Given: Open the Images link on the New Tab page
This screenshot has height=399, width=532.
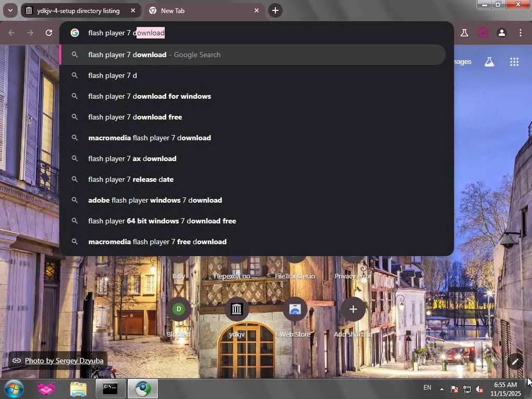Looking at the screenshot, I should coord(462,62).
